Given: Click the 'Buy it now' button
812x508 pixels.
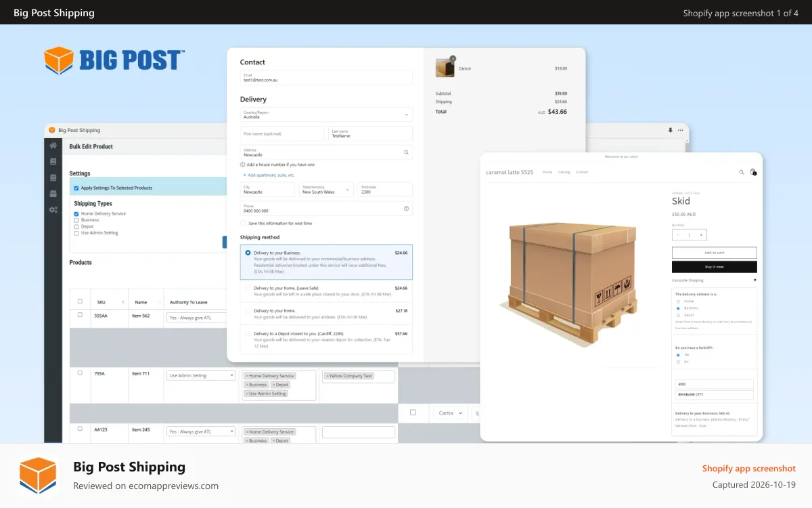Looking at the screenshot, I should pos(715,267).
